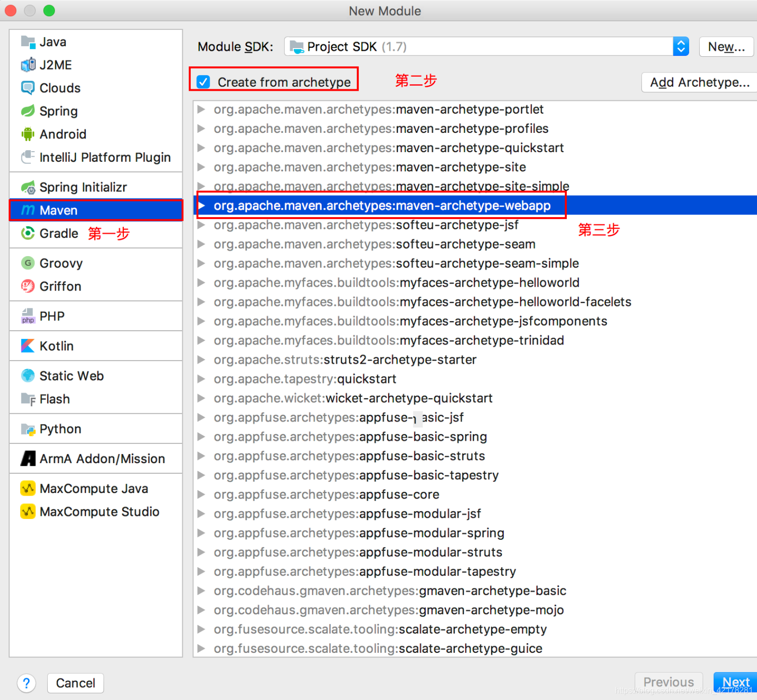Pick the Clouds module icon
Image resolution: width=757 pixels, height=700 pixels.
point(28,88)
